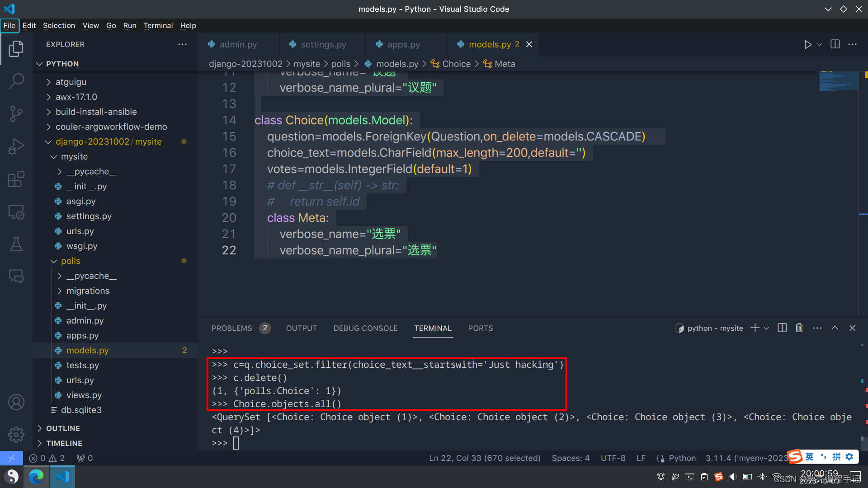Open the Remote Explorer view

tap(16, 211)
